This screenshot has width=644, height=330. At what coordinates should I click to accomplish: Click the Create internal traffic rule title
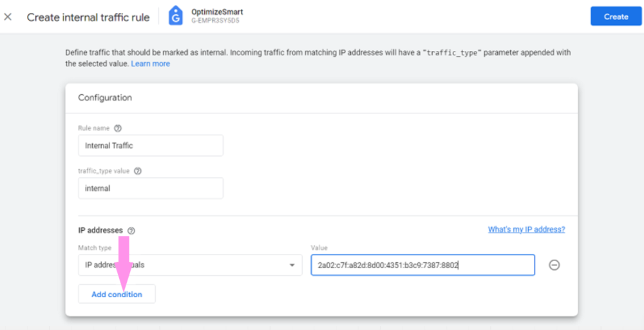click(x=88, y=17)
